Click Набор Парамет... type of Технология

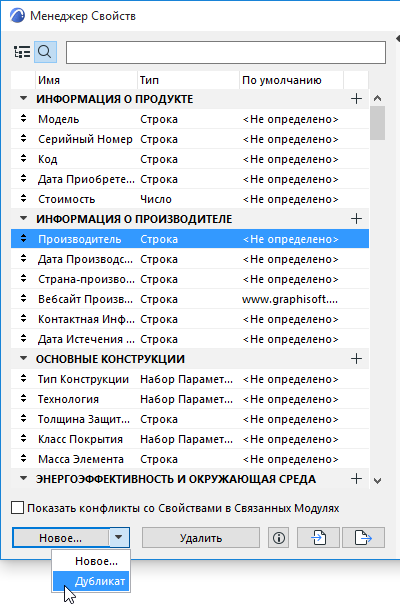[186, 399]
